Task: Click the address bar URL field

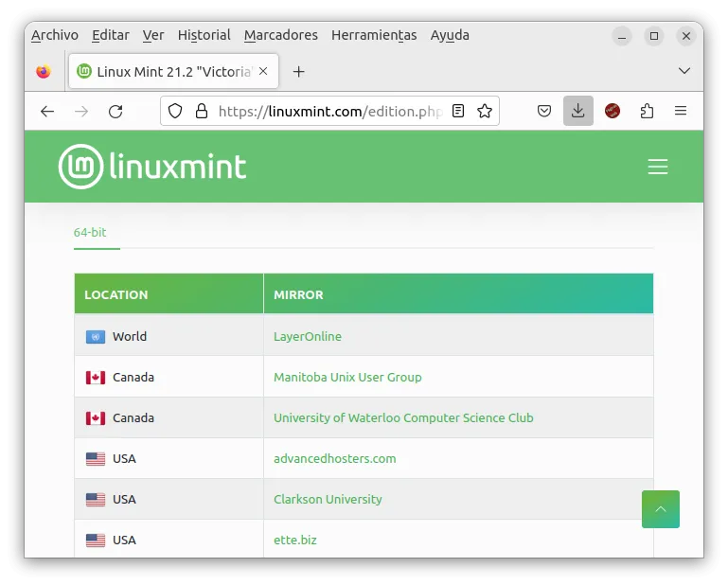Action: (x=329, y=112)
